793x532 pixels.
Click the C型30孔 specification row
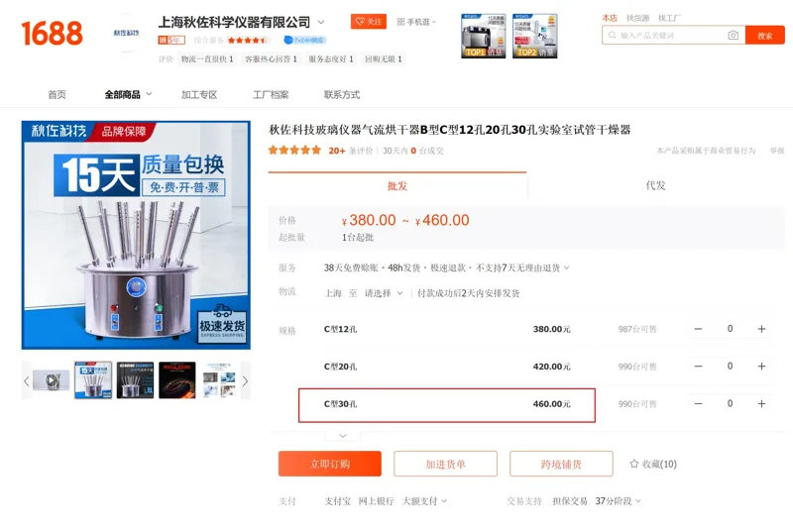(447, 405)
